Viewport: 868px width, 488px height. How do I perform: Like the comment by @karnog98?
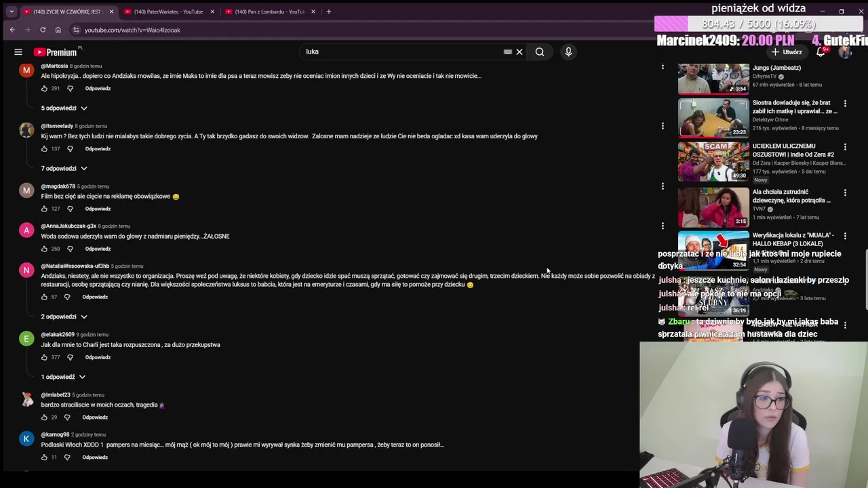pyautogui.click(x=45, y=457)
